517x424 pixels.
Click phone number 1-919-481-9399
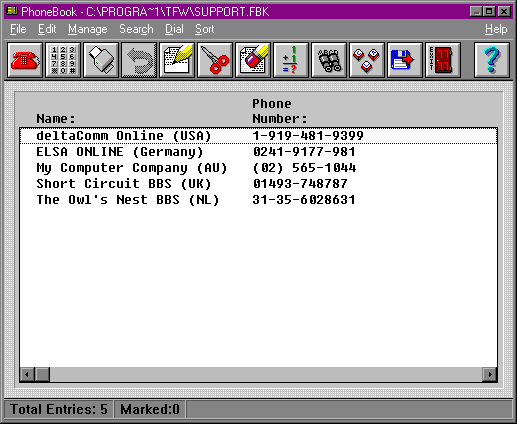click(x=308, y=136)
